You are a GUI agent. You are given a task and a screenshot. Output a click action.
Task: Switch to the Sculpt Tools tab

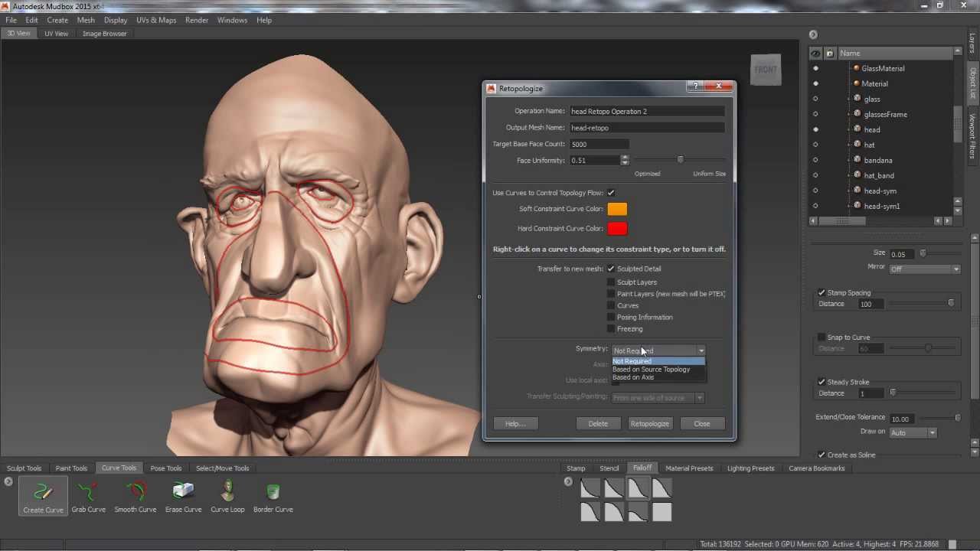point(24,468)
